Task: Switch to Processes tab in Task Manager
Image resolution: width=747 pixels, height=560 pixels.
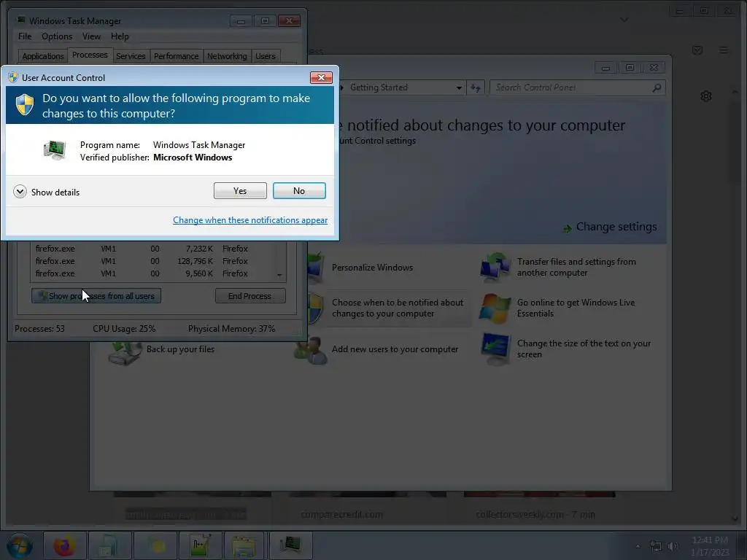Action: [90, 55]
